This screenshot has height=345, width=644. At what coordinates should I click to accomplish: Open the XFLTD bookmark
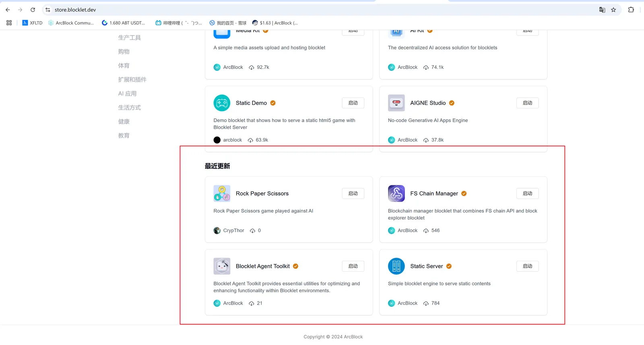tap(32, 23)
